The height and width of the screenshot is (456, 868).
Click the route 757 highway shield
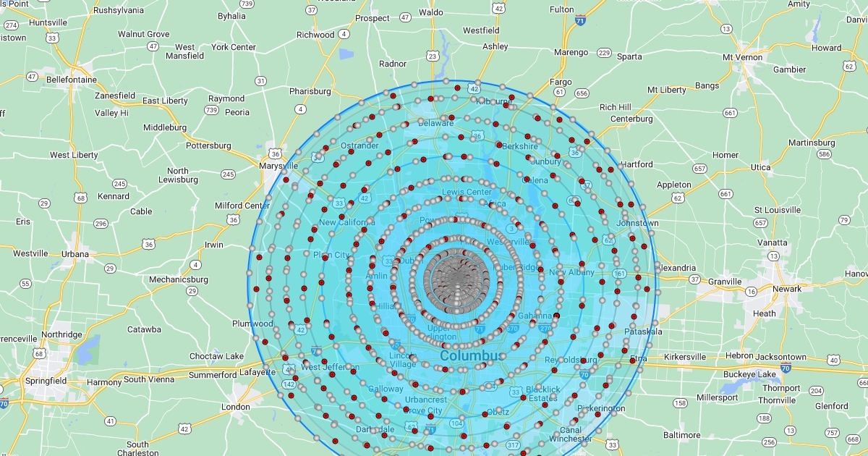click(x=832, y=433)
